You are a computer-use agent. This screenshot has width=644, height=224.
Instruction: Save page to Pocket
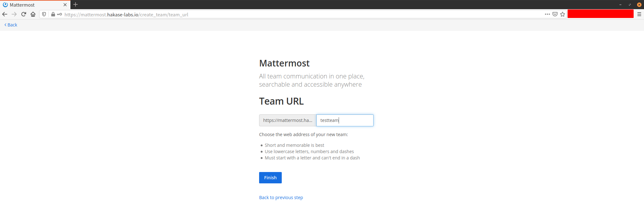[555, 14]
